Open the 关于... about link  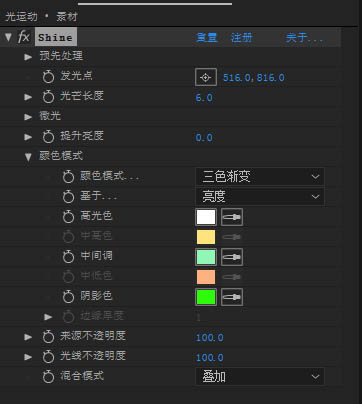[304, 38]
